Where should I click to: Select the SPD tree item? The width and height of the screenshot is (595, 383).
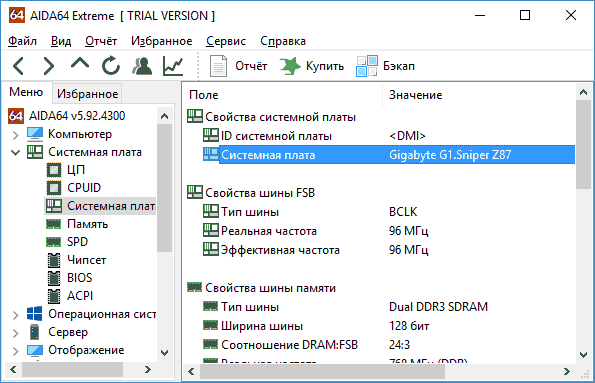77,242
